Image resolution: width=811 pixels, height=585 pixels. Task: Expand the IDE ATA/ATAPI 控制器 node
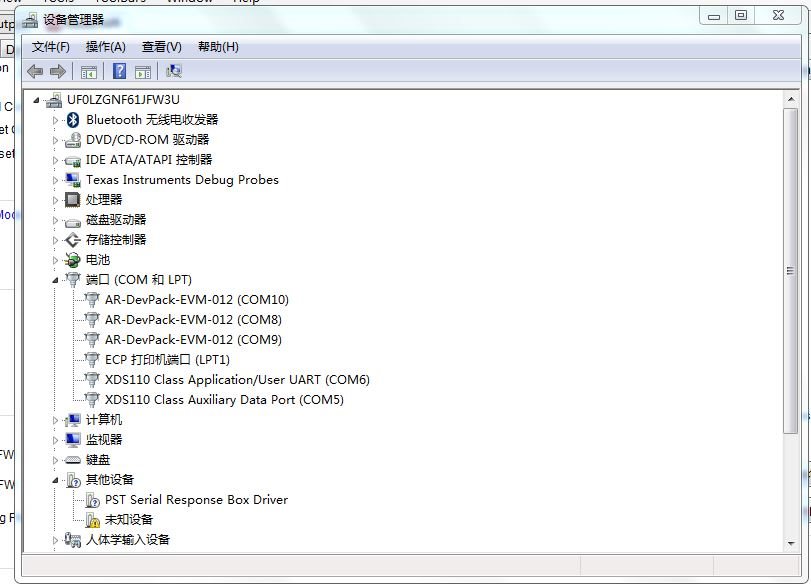click(x=55, y=160)
